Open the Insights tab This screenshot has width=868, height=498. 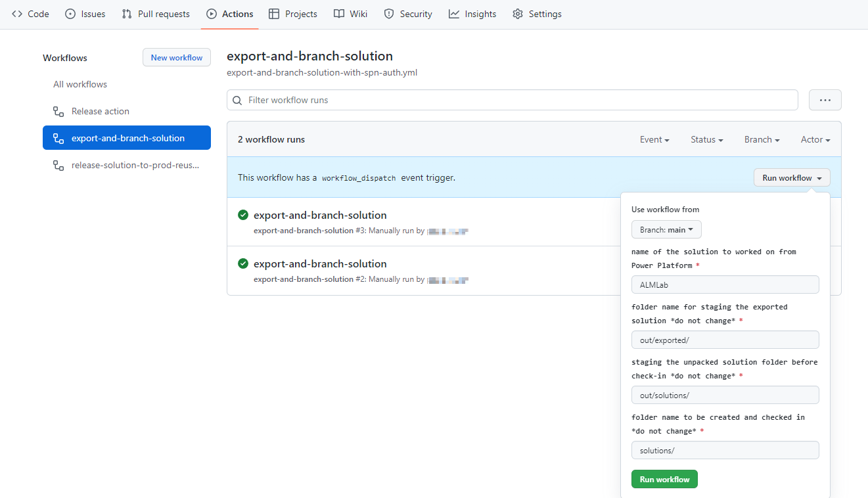pos(472,14)
